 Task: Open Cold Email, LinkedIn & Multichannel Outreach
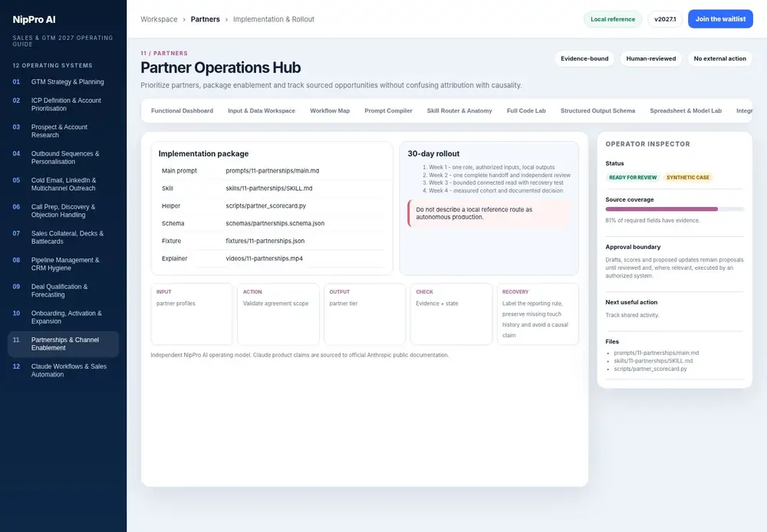[x=63, y=184]
